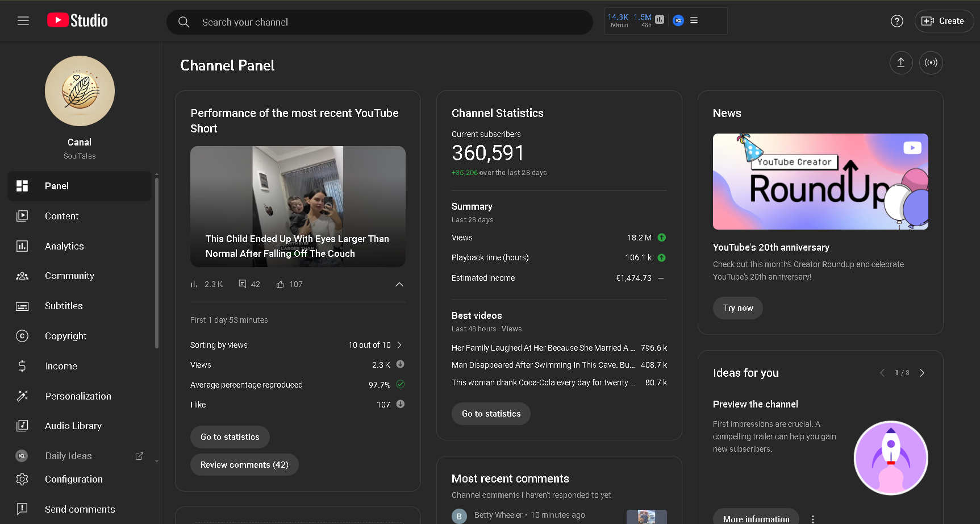Click the Try now button
Viewport: 980px width, 524px height.
tap(738, 308)
